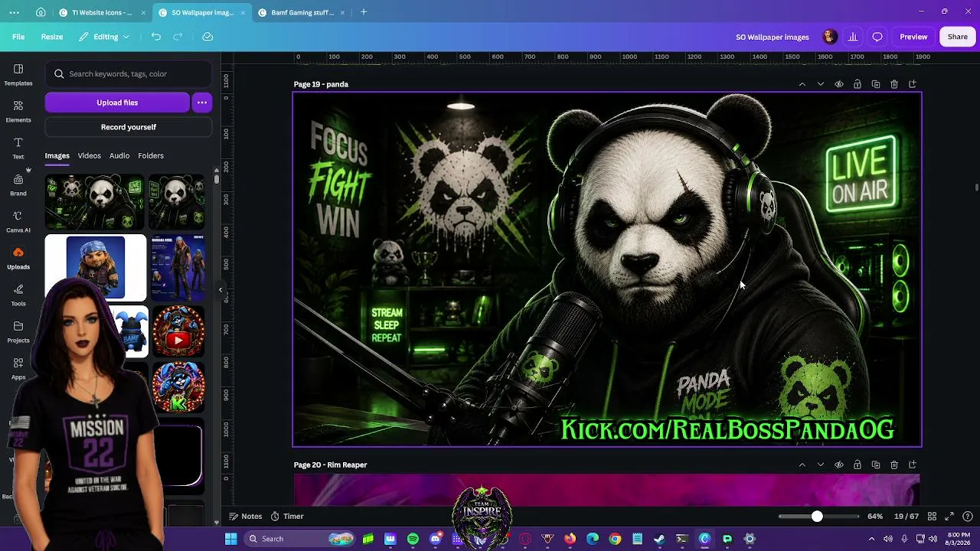Select the panda wallpaper upload thumbnail
The width and height of the screenshot is (980, 551).
[95, 202]
